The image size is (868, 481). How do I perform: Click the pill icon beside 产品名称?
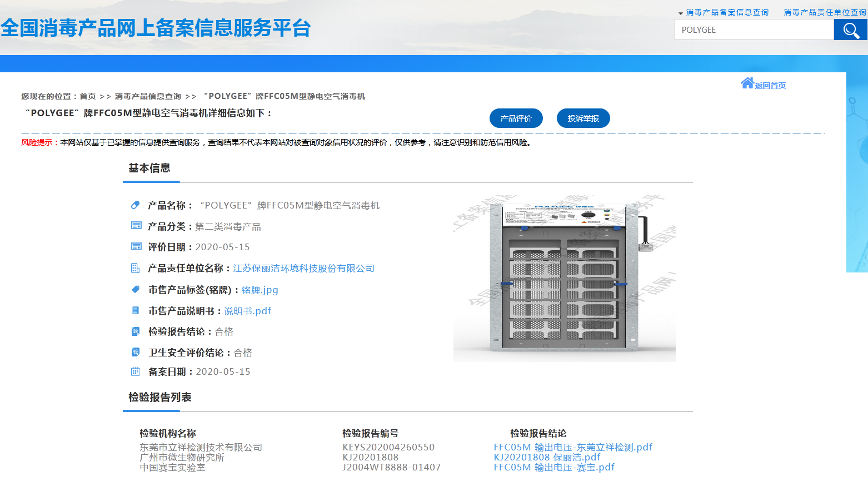(135, 205)
